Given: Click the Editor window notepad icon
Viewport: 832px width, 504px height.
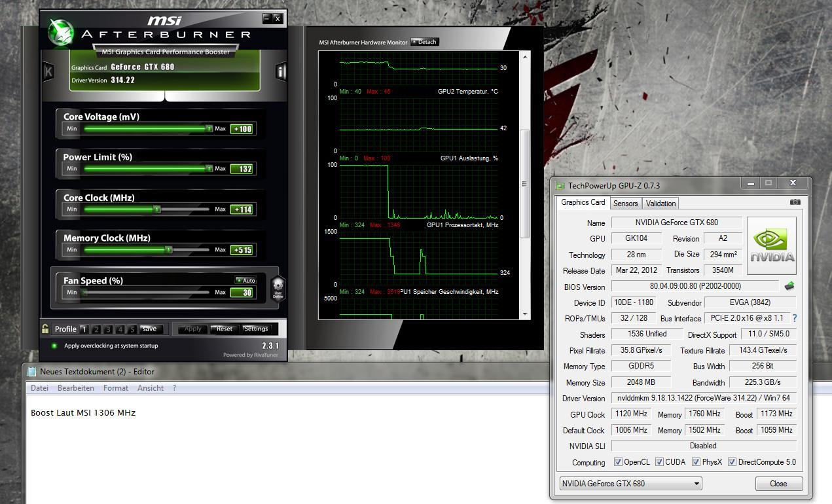Looking at the screenshot, I should tap(32, 372).
